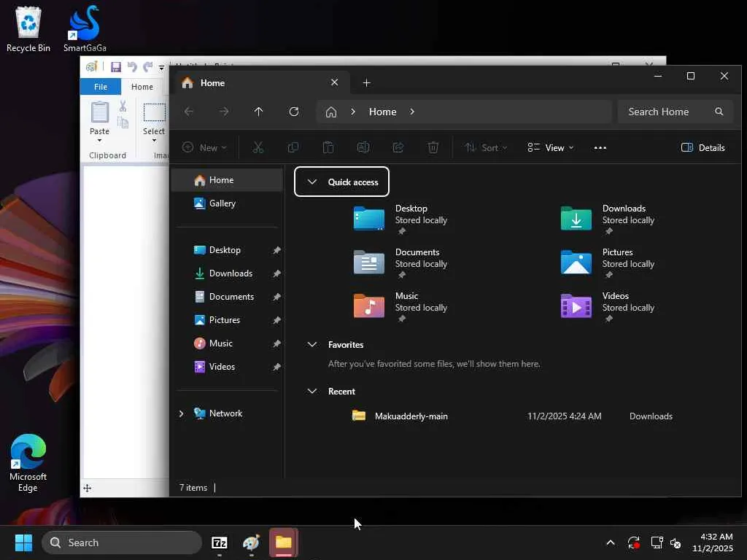Close the Home Explorer tab
This screenshot has height=560, width=747.
click(x=334, y=82)
